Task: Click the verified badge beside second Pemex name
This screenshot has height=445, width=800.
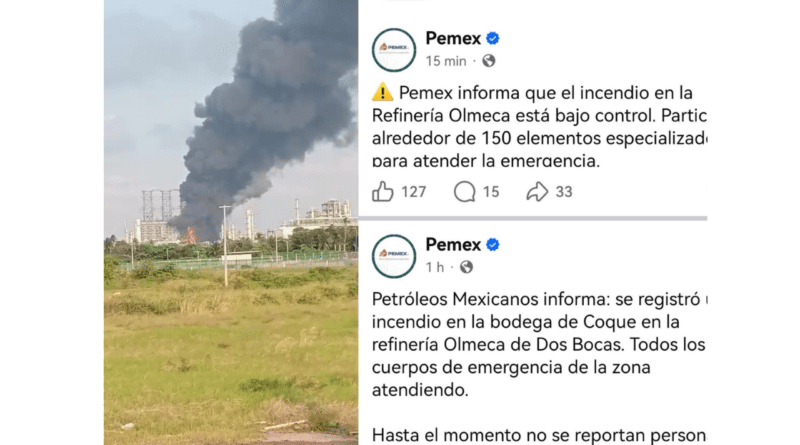Action: [x=492, y=244]
